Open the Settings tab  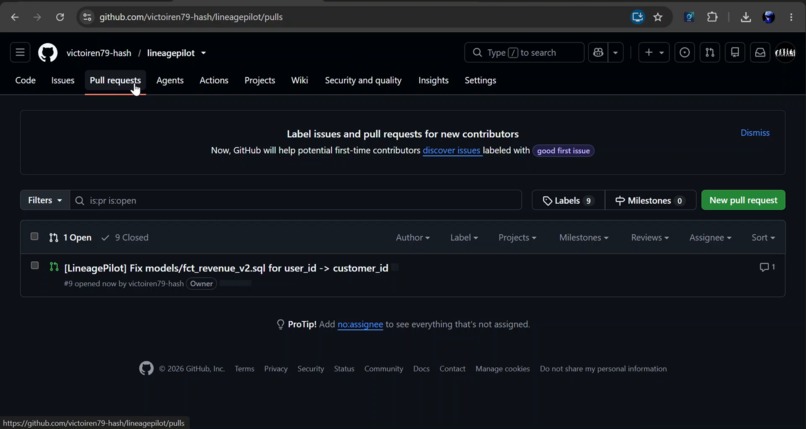(480, 80)
